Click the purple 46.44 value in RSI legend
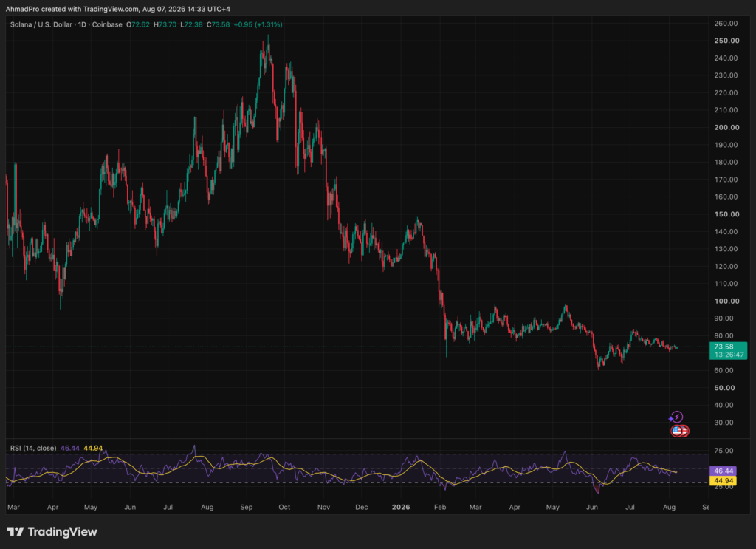756x549 pixels. [70, 449]
